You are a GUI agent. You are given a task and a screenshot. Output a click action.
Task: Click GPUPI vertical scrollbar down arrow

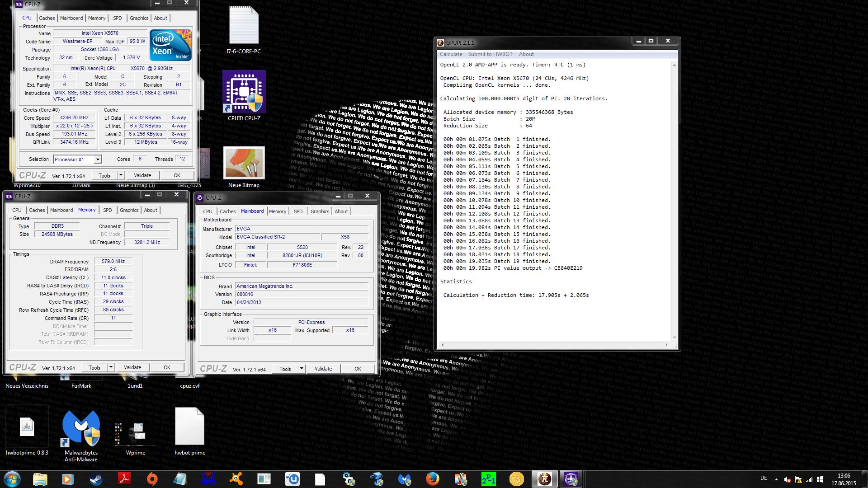point(674,337)
